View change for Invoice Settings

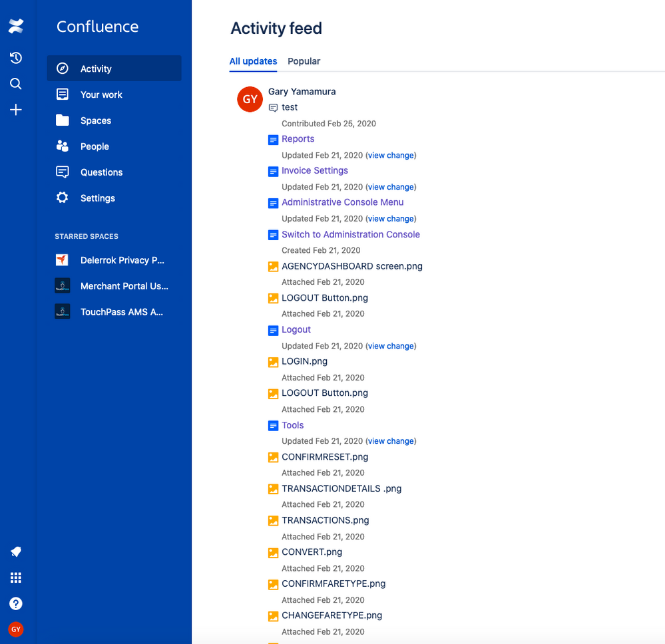(x=391, y=187)
